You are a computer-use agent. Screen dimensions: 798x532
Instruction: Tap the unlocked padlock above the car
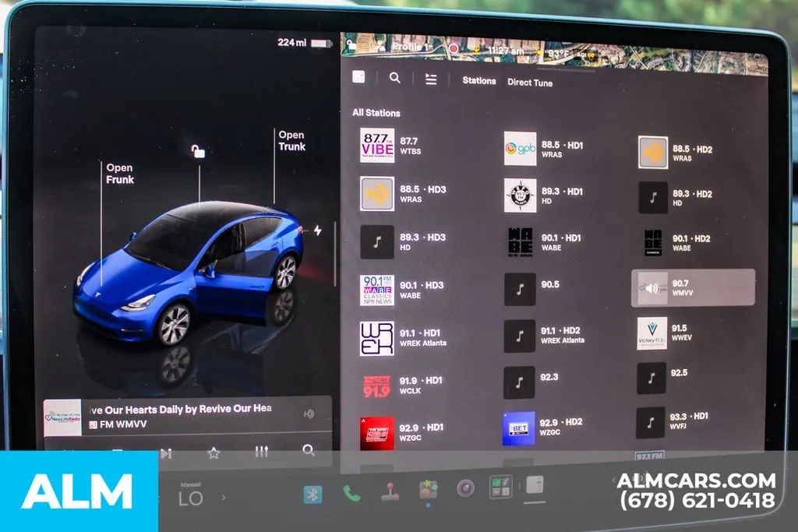click(x=198, y=151)
